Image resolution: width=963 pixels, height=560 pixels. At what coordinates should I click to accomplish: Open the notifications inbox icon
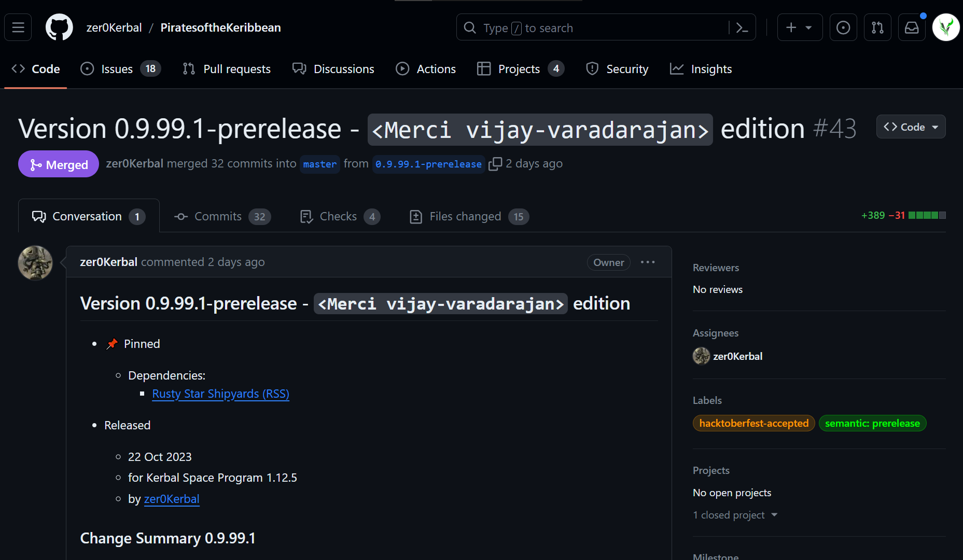(912, 27)
